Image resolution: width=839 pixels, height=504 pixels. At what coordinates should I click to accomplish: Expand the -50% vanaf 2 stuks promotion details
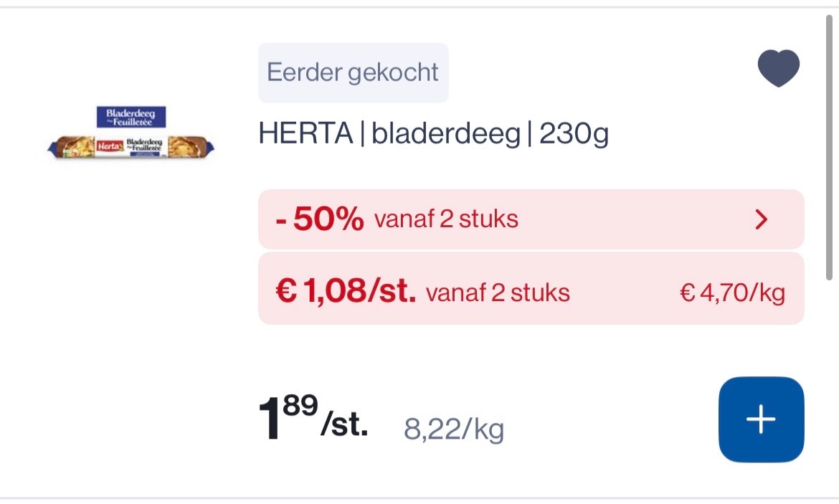coord(531,219)
